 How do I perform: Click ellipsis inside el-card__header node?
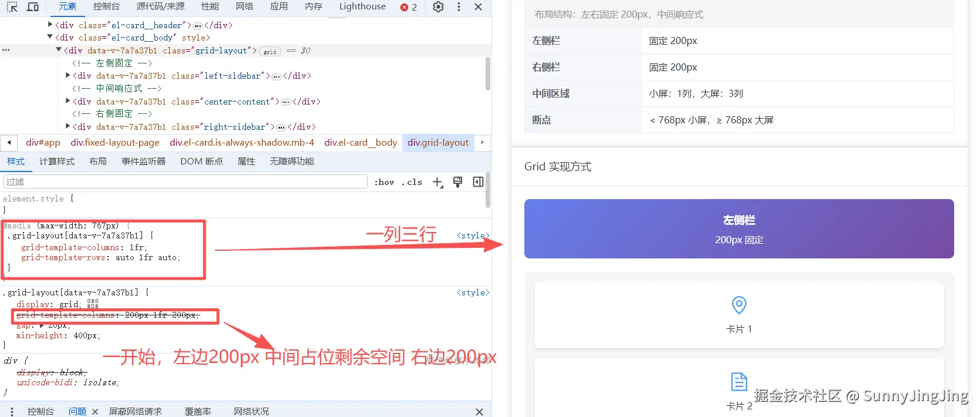click(198, 26)
